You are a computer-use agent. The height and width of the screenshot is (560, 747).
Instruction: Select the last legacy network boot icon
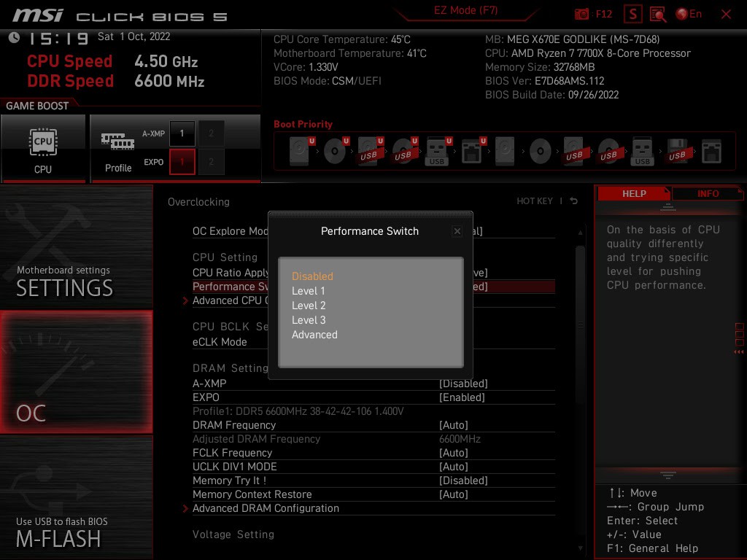711,151
